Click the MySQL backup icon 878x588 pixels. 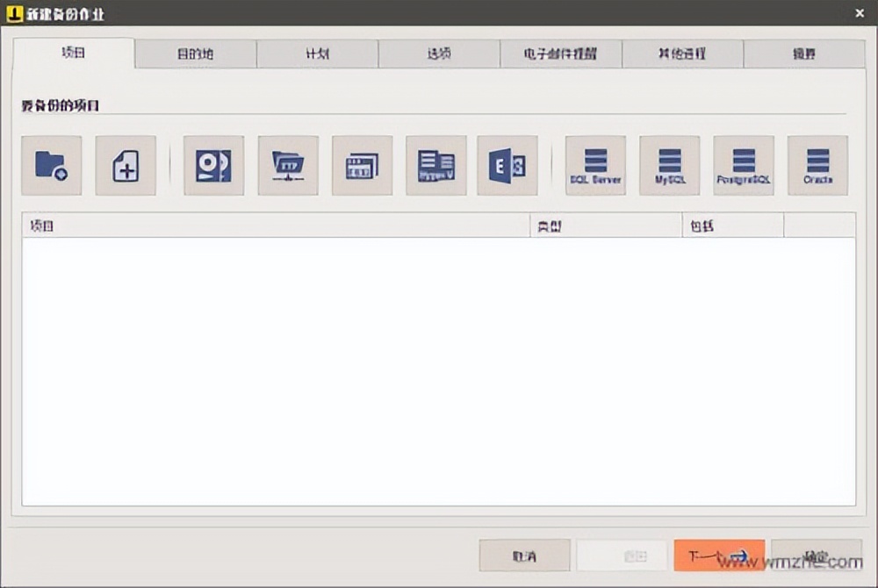(670, 166)
